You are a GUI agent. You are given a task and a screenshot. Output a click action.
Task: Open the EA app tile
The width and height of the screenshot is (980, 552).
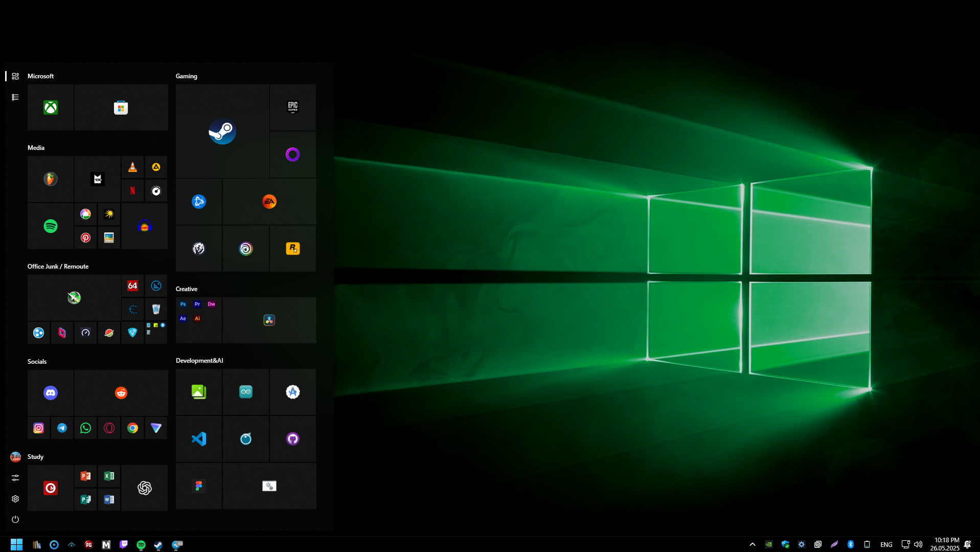[269, 202]
